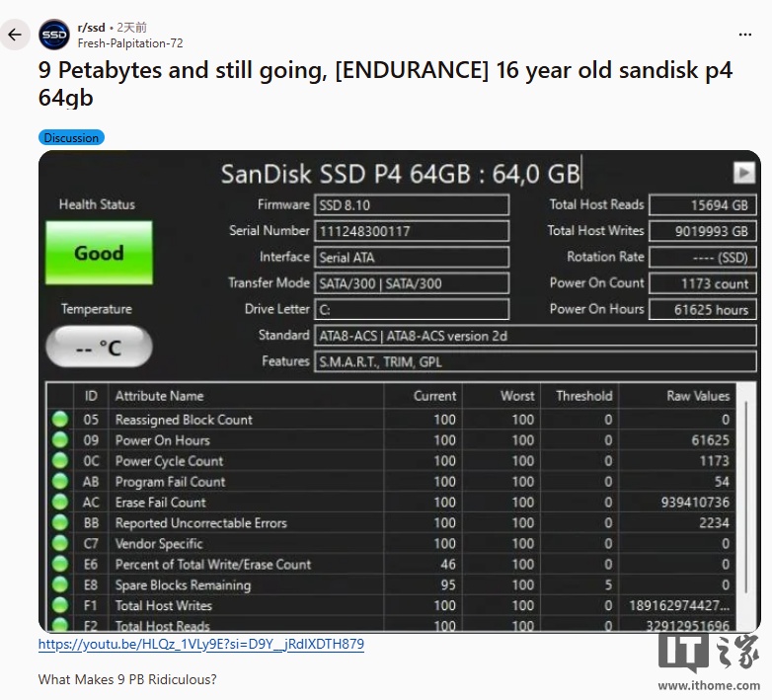Select the Vendor Specific attribute name
The height and width of the screenshot is (700, 772).
click(159, 543)
